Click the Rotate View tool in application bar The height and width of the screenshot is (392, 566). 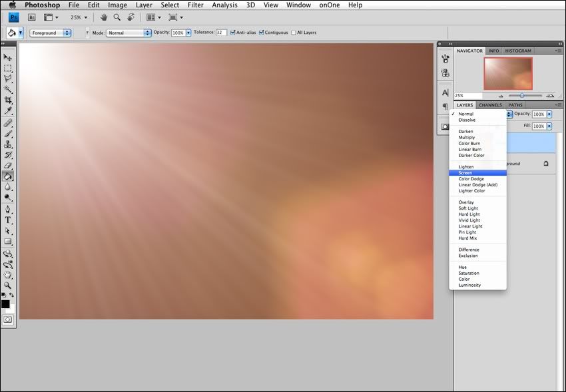[131, 17]
